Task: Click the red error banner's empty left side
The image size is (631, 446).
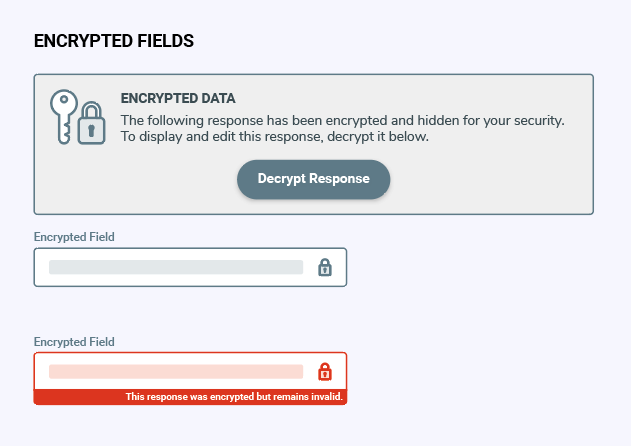Action: point(78,397)
